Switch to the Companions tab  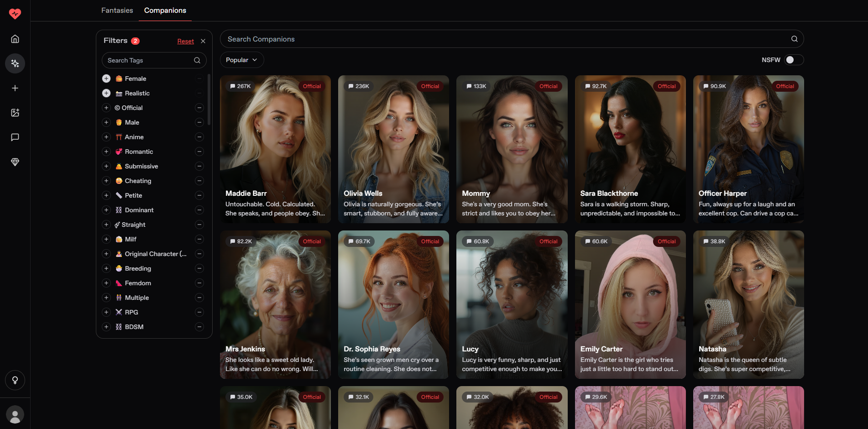coord(165,10)
